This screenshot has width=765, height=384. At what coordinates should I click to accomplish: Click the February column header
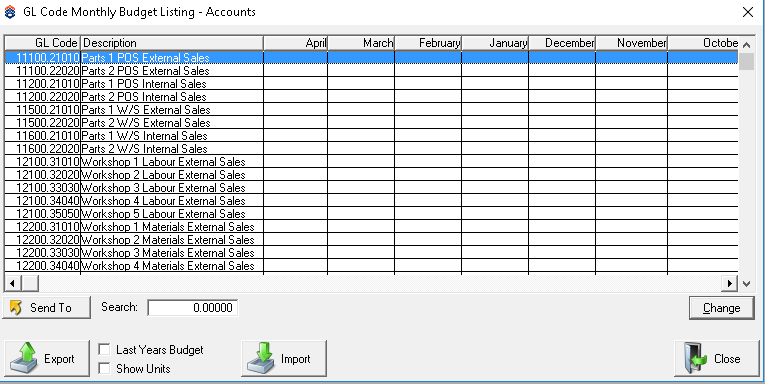[428, 43]
